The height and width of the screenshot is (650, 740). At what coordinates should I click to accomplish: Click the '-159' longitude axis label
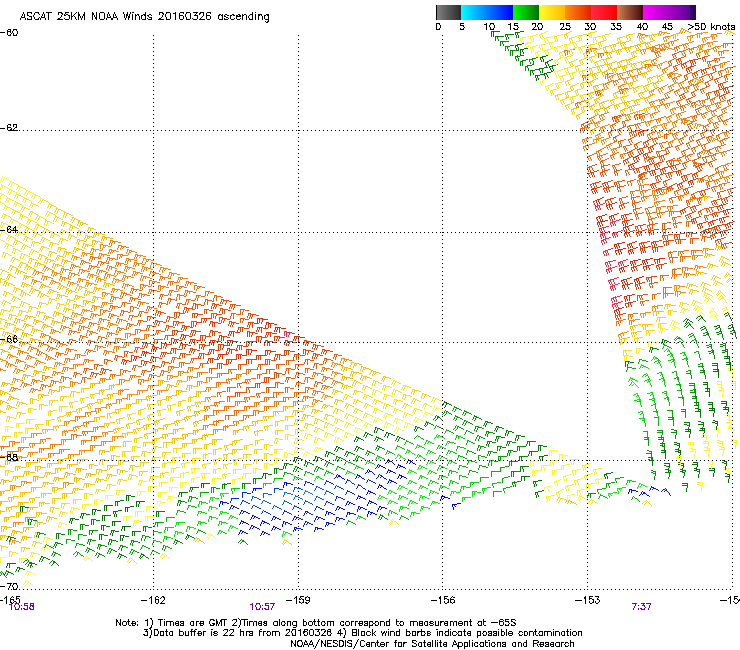(298, 599)
